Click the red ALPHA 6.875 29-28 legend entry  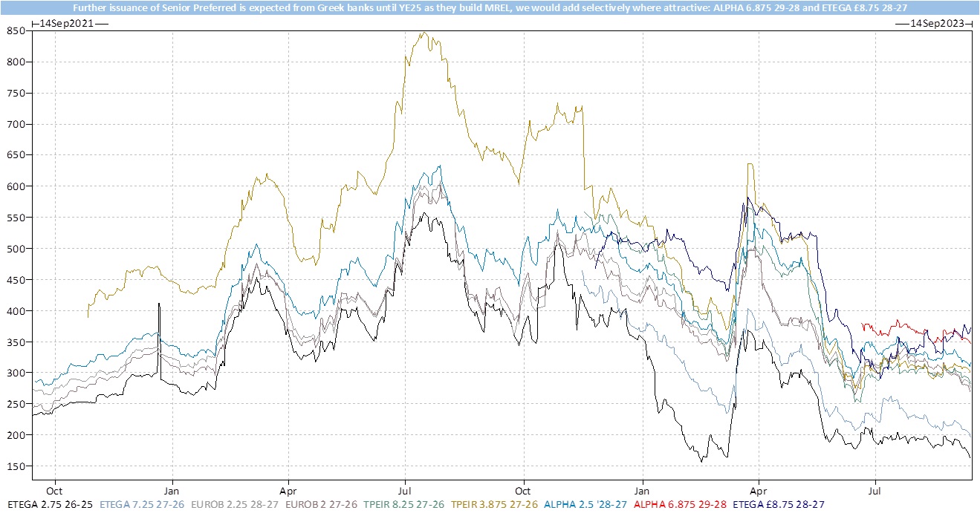coord(680,505)
